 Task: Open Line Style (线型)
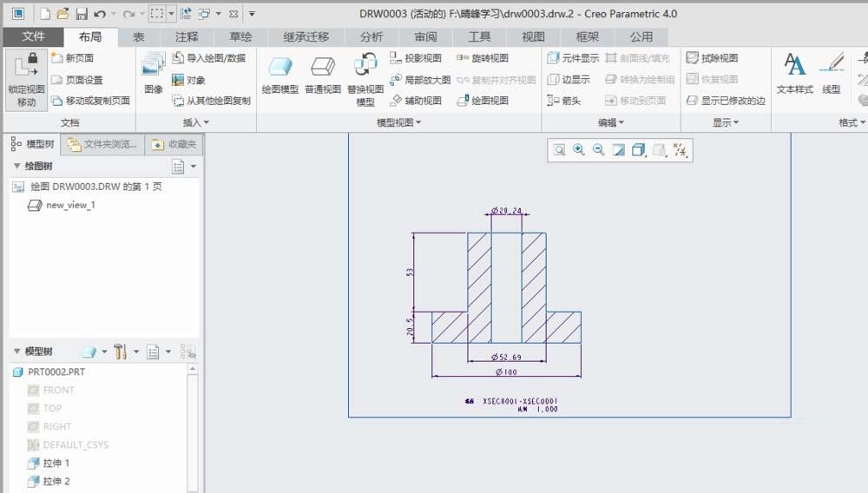[x=832, y=73]
